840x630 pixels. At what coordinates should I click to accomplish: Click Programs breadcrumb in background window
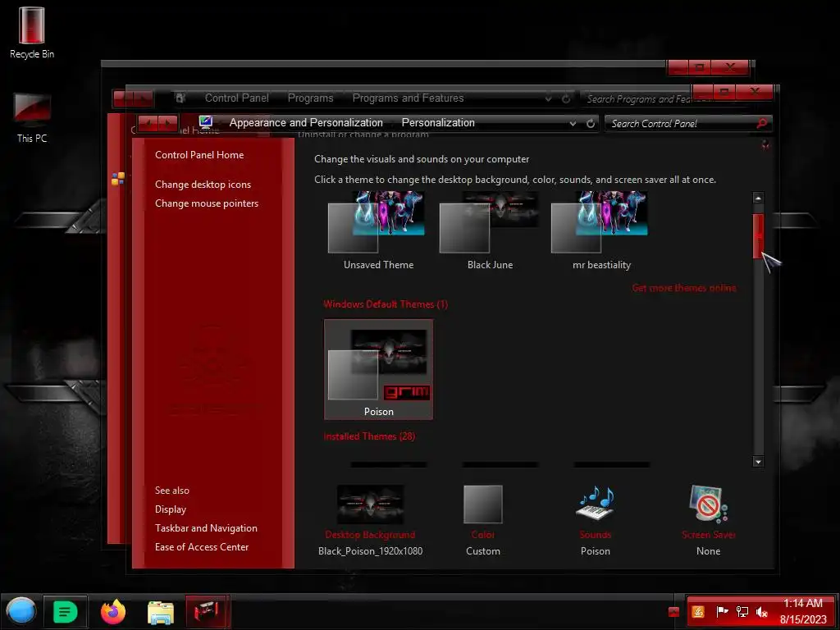[310, 98]
